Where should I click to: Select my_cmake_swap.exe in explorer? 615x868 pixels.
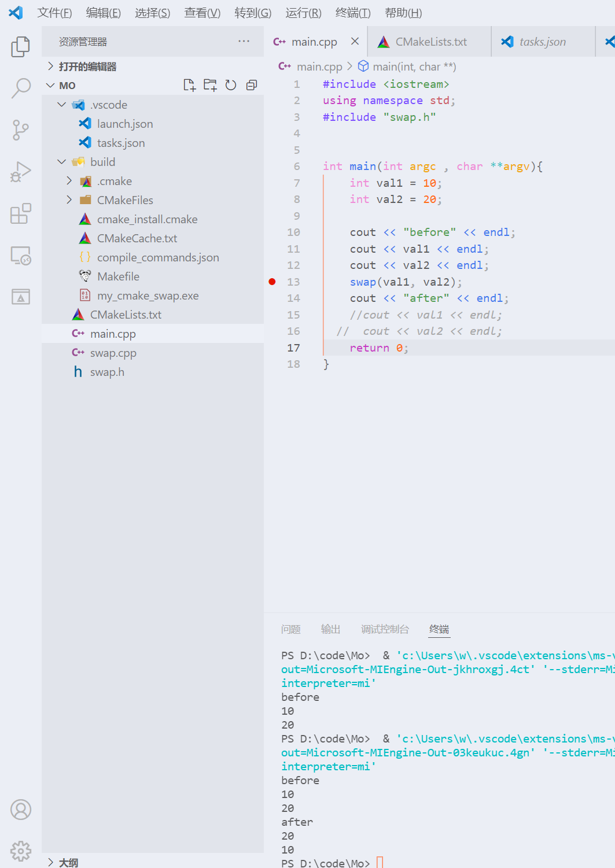click(x=153, y=296)
